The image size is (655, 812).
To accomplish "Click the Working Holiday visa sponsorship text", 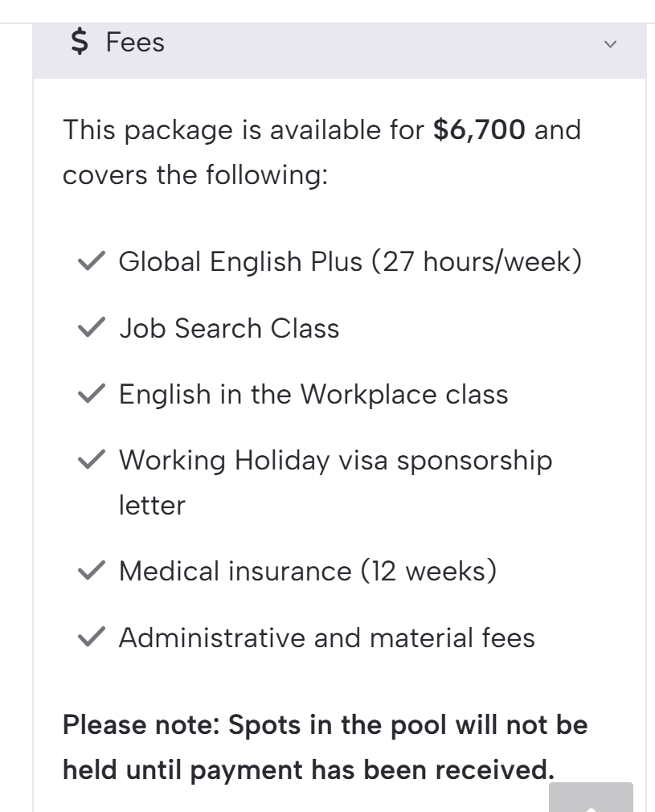I will pos(335,461).
